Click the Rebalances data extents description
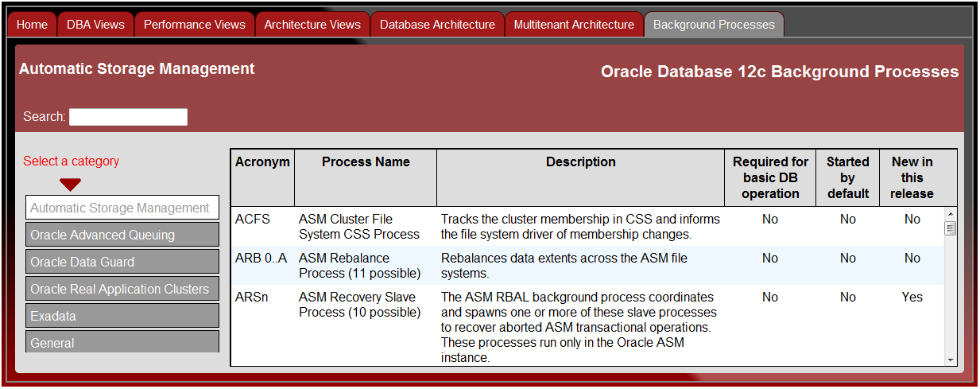 (564, 266)
